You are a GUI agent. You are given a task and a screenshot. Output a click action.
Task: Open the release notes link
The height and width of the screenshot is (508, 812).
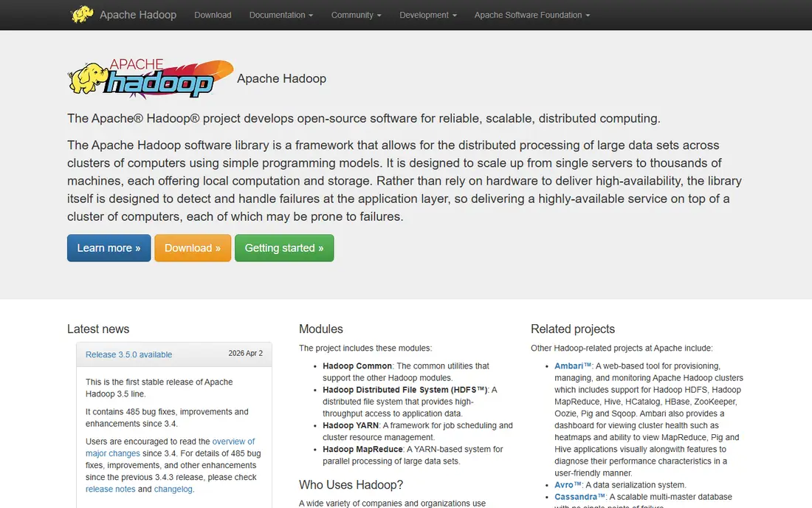110,490
